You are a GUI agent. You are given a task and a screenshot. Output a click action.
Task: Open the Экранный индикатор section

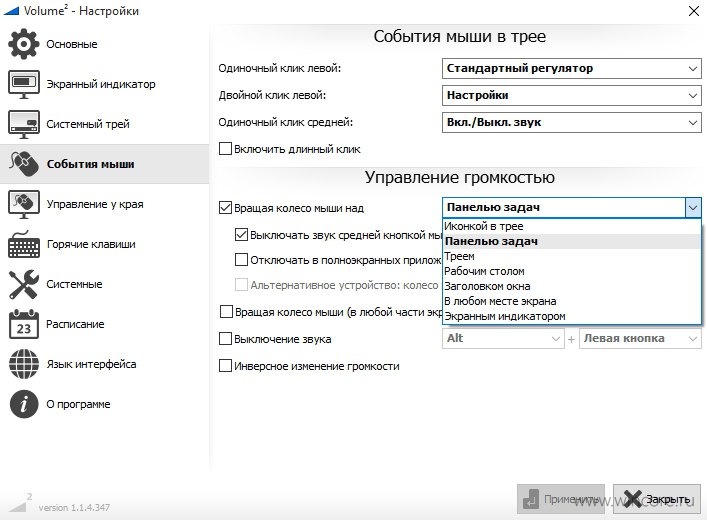[101, 84]
